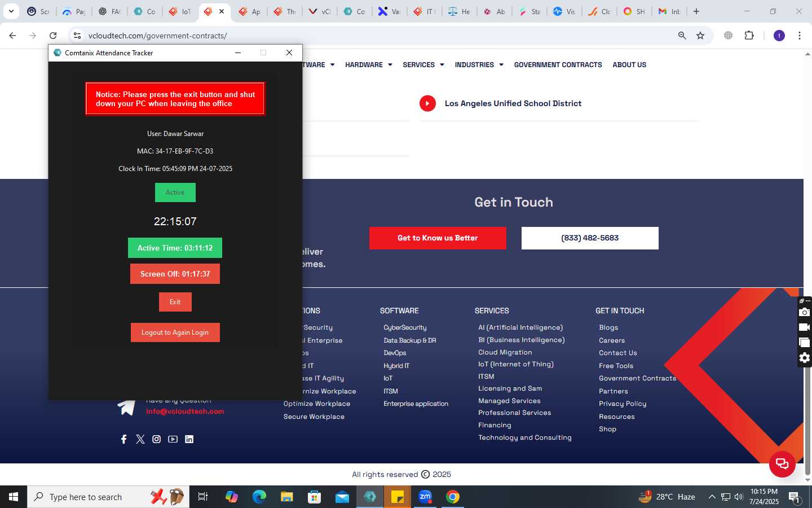Screen dimensions: 812x508
Task: Click the Windows Start button
Action: pos(14,497)
